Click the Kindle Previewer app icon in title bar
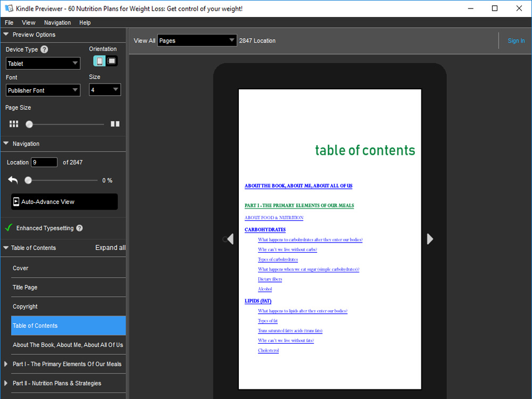The height and width of the screenshot is (399, 532). [9, 9]
